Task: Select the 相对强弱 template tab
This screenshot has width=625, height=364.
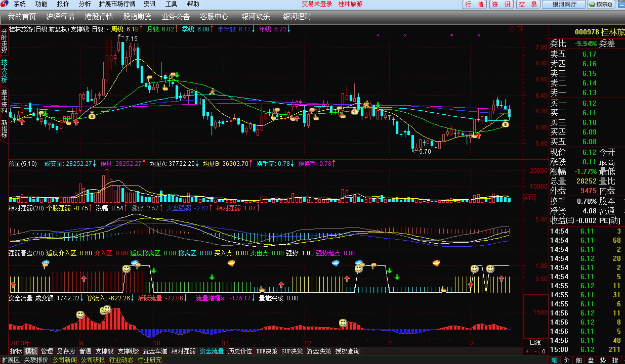Action: coord(183,351)
